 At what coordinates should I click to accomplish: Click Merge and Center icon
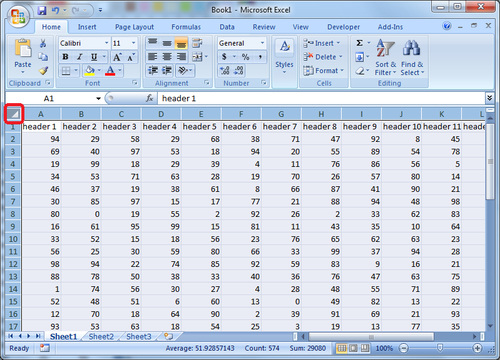point(197,57)
